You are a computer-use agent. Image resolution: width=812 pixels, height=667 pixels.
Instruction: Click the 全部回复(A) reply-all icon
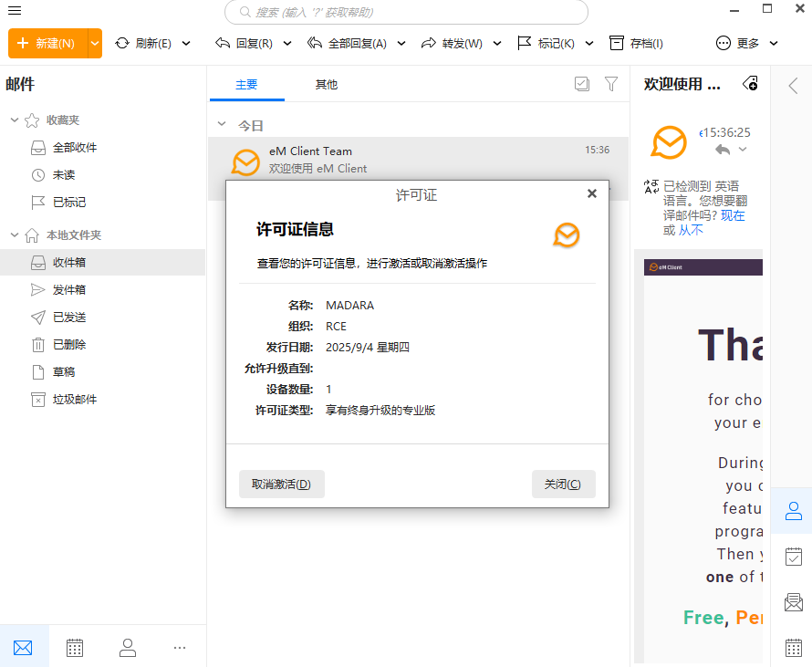(315, 43)
